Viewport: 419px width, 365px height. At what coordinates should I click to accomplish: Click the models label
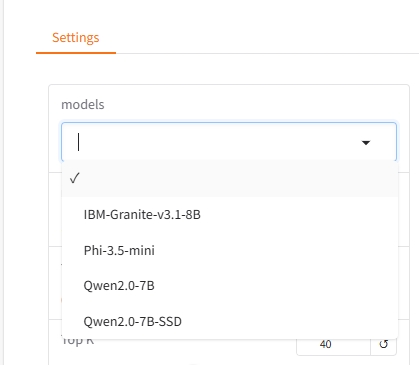click(83, 105)
